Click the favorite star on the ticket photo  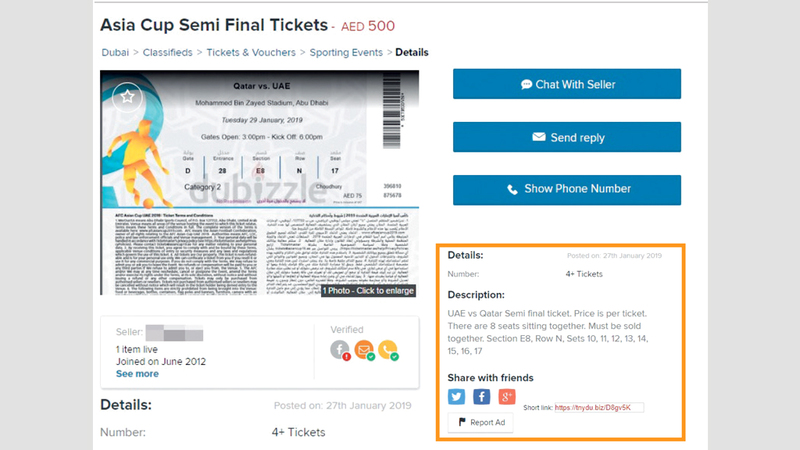point(126,97)
